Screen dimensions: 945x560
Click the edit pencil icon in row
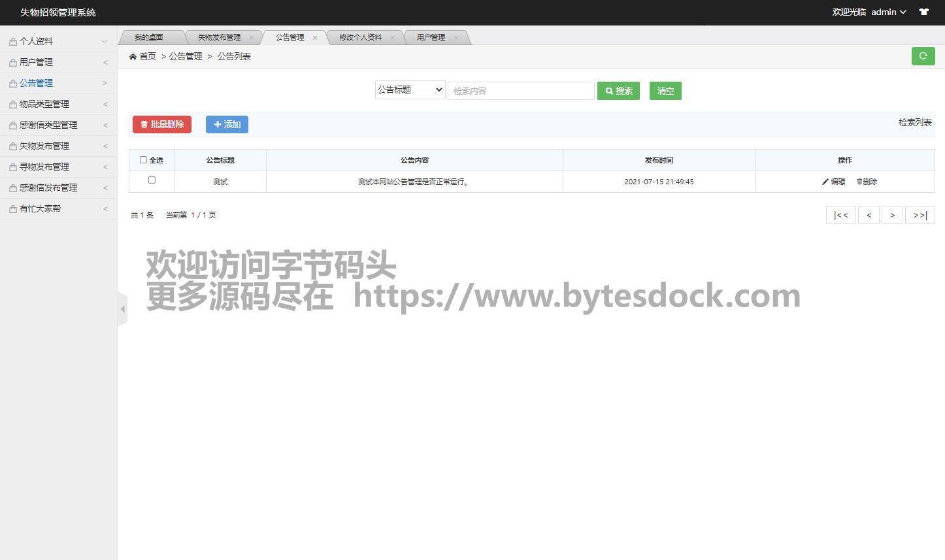[x=825, y=182]
